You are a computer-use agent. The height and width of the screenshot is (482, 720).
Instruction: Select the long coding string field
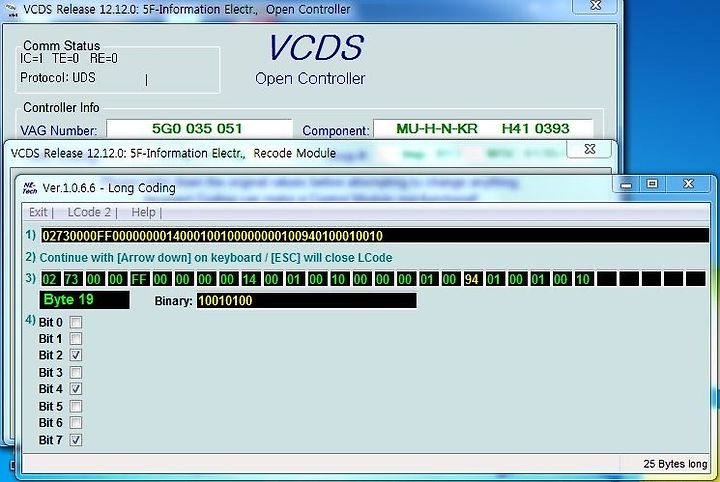[375, 235]
